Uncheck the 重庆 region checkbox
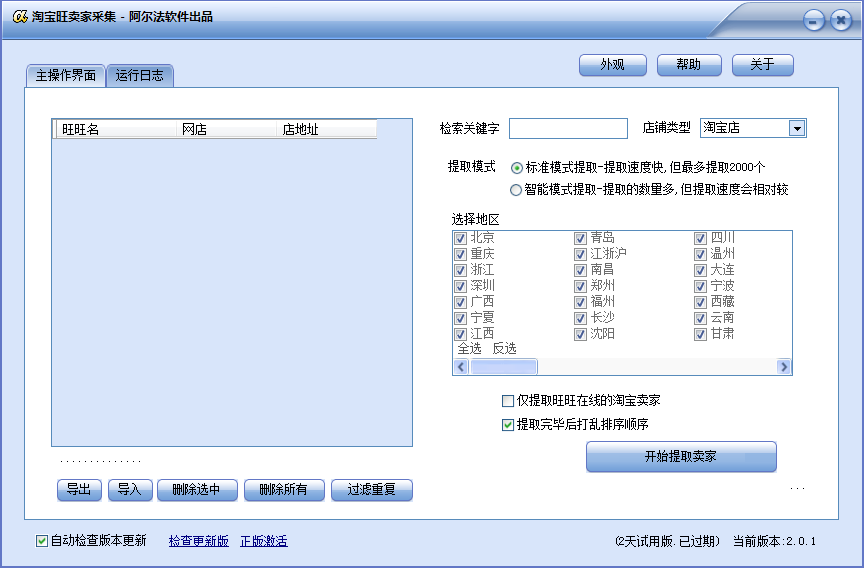864x568 pixels. pos(461,255)
